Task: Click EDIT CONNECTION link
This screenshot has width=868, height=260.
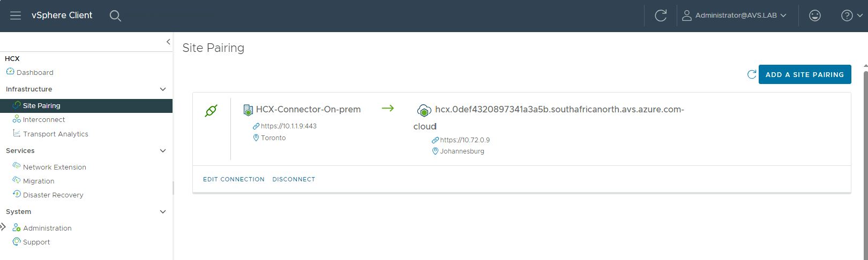Action: tap(234, 179)
